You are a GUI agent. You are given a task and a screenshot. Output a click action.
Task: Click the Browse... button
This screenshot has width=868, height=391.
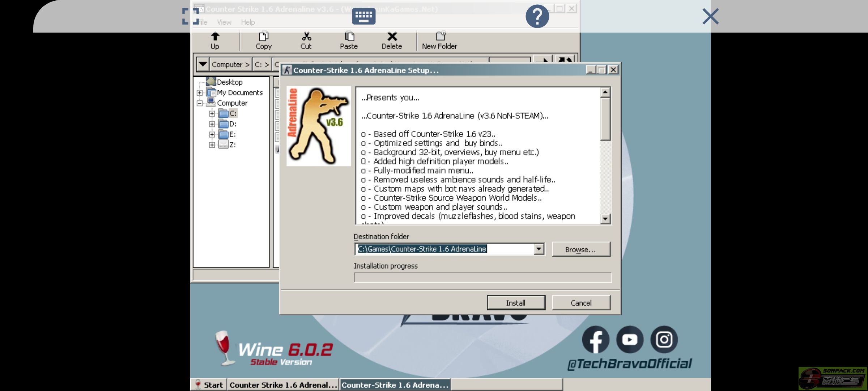580,249
